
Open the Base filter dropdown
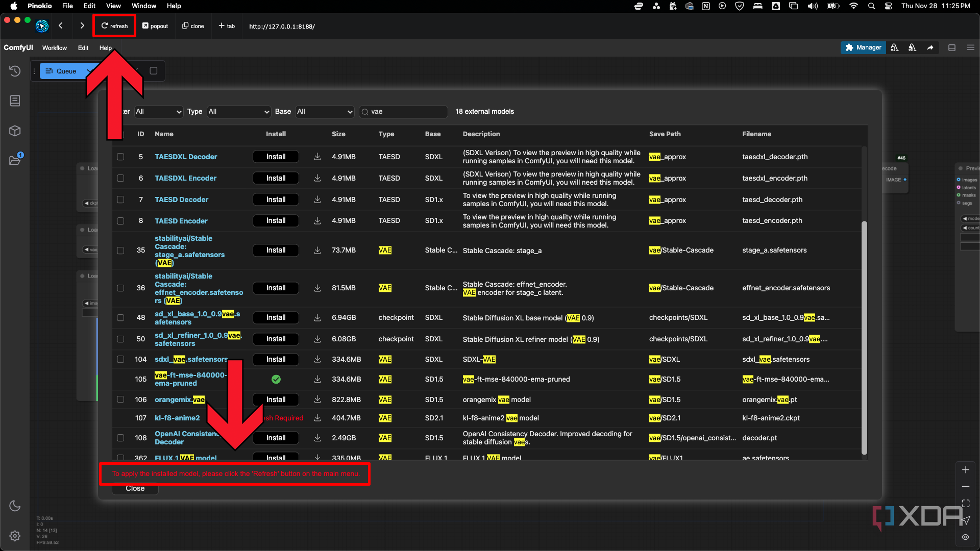325,111
